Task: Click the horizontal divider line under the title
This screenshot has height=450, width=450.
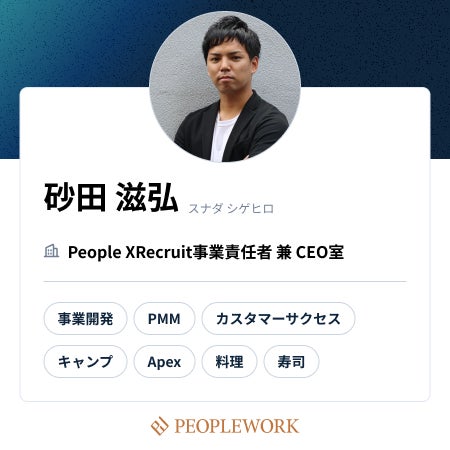Action: click(x=225, y=281)
